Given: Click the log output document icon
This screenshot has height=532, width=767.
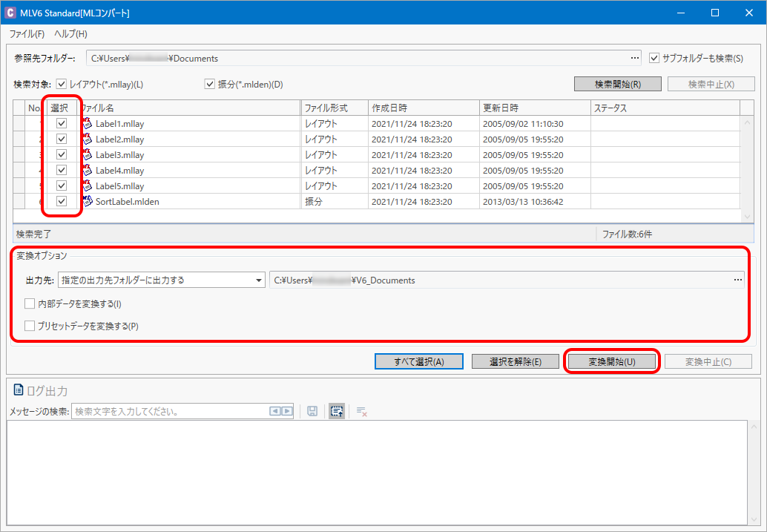Looking at the screenshot, I should (19, 390).
